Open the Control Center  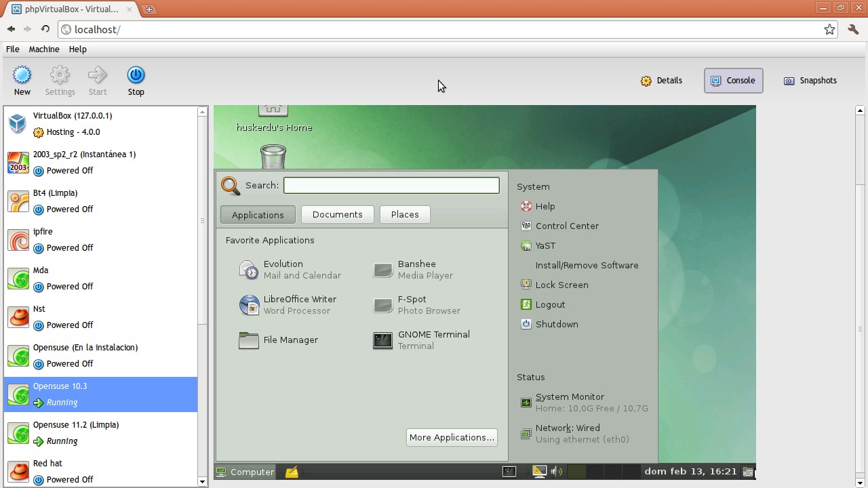[559, 226]
